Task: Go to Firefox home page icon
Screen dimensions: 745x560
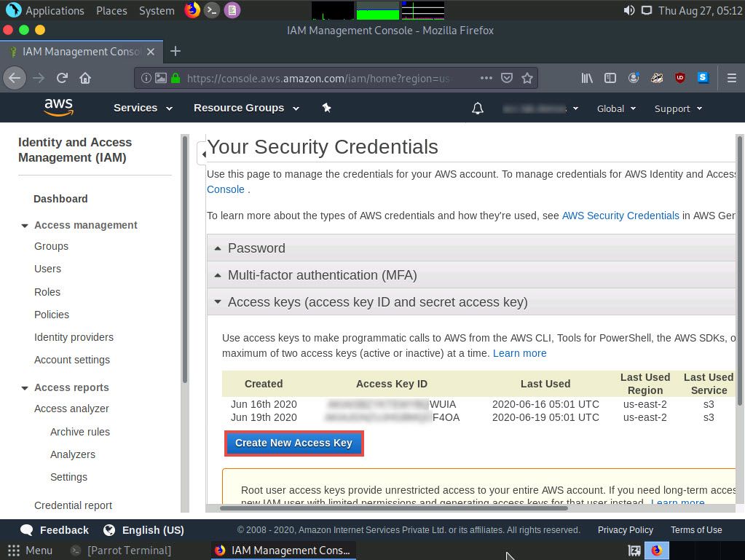Action: 85,78
